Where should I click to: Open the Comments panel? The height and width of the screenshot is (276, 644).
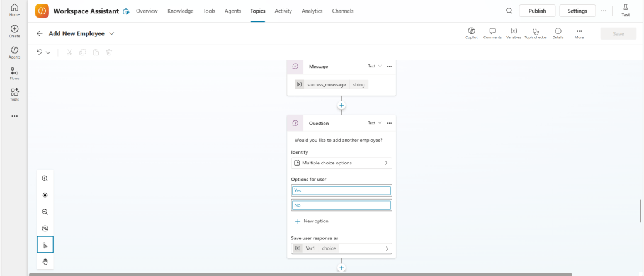(492, 33)
